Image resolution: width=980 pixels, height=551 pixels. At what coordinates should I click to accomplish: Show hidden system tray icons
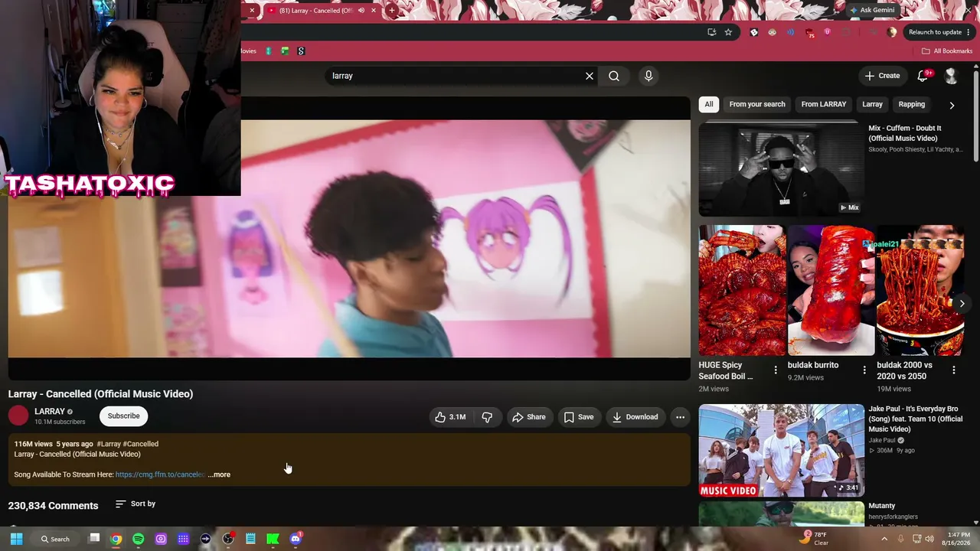point(884,539)
